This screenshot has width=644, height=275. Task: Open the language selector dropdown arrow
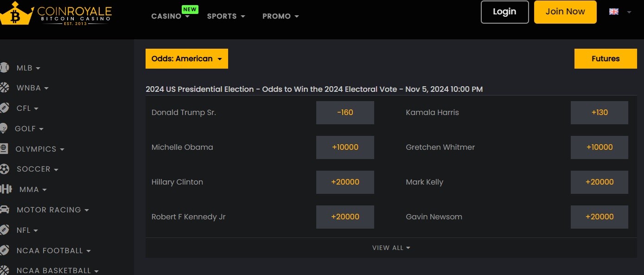(629, 12)
